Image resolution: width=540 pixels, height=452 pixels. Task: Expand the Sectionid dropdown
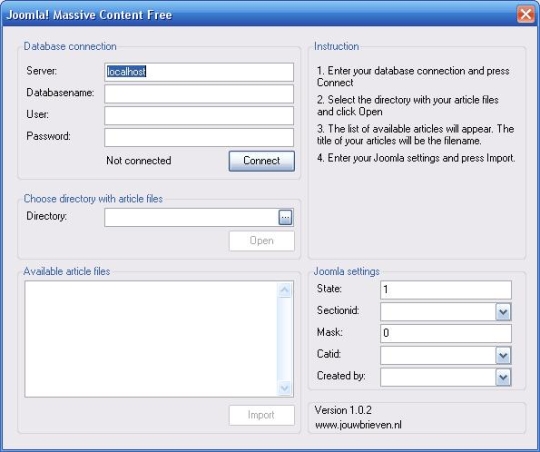coord(503,312)
